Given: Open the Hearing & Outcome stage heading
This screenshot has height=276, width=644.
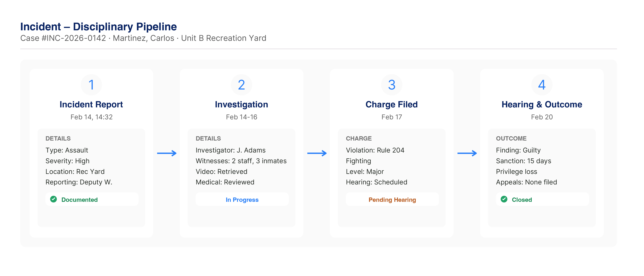Looking at the screenshot, I should 542,104.
